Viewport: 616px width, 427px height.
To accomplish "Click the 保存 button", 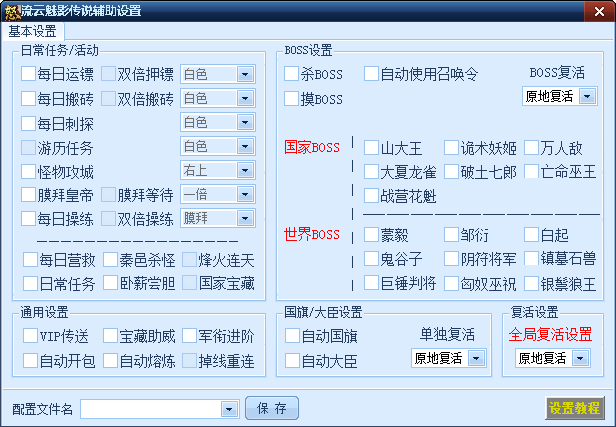I will [271, 408].
